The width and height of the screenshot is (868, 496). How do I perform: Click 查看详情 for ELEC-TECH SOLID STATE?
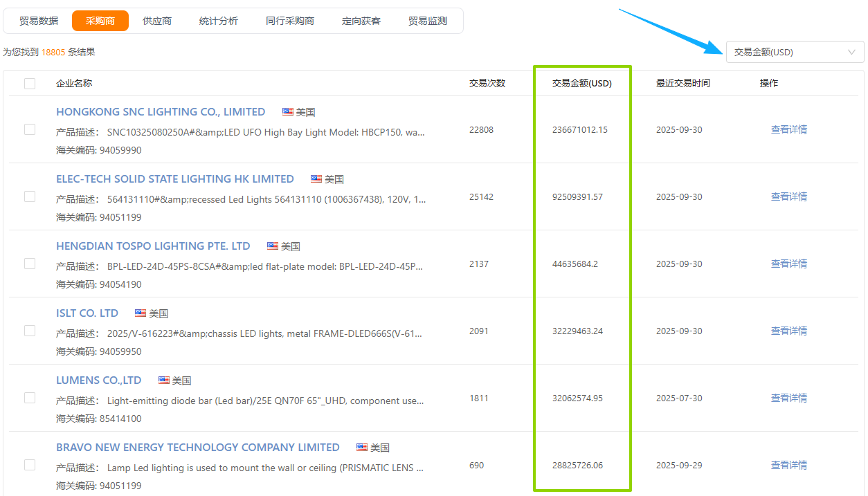click(789, 196)
